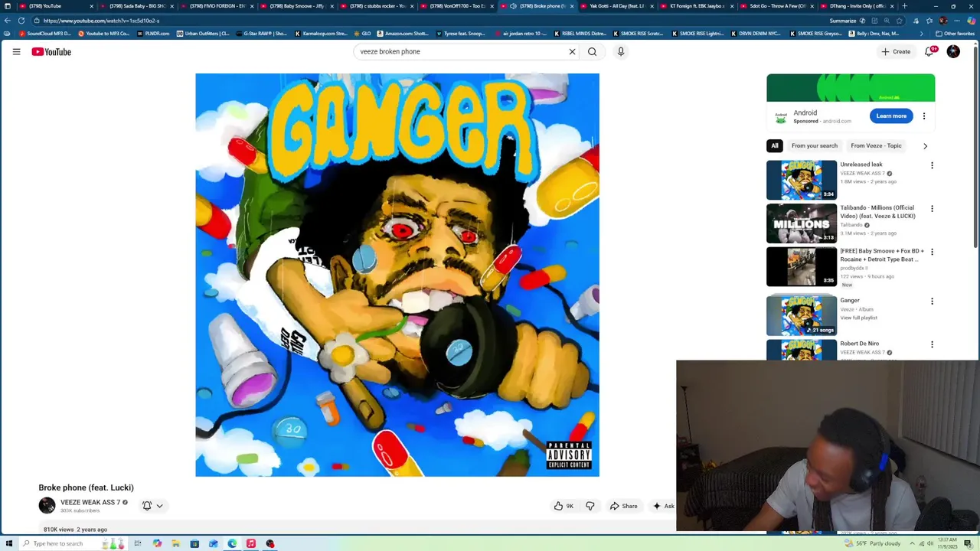Select the From your search chip
This screenshot has width=980, height=551.
(815, 145)
